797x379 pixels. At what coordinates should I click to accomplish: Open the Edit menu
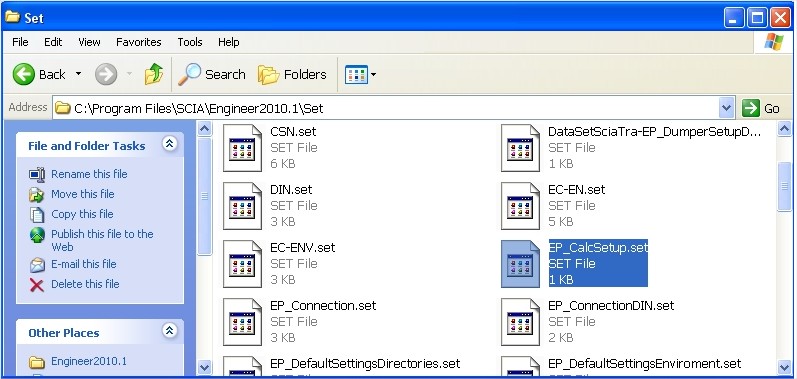[53, 42]
